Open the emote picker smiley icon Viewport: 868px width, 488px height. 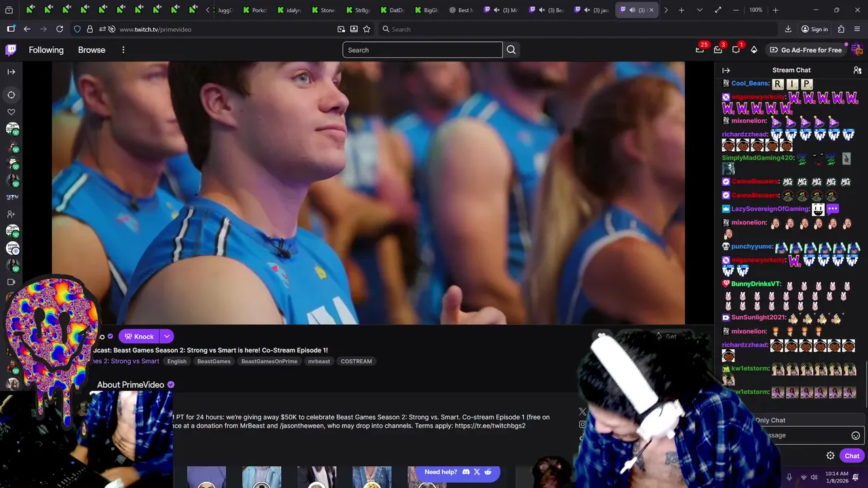coord(856,436)
